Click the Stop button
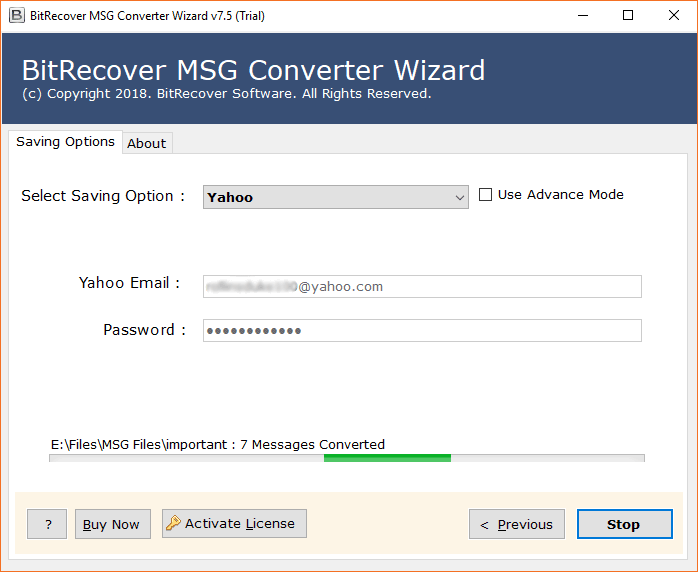Viewport: 698px width, 572px height. pyautogui.click(x=625, y=524)
